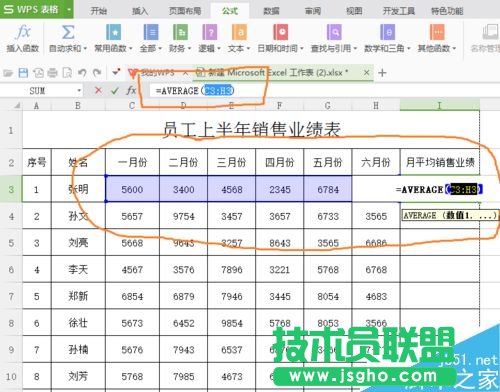Click the AutoSum sigma icon
500x392 pixels.
tap(68, 32)
